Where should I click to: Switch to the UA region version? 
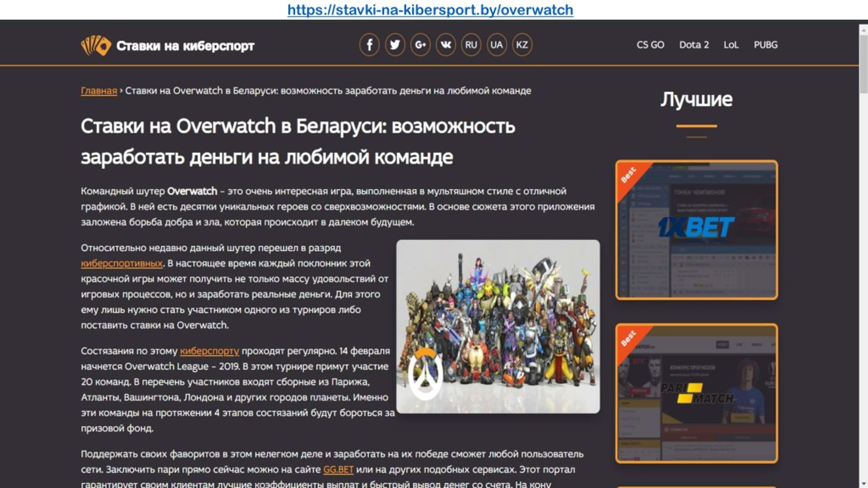496,45
